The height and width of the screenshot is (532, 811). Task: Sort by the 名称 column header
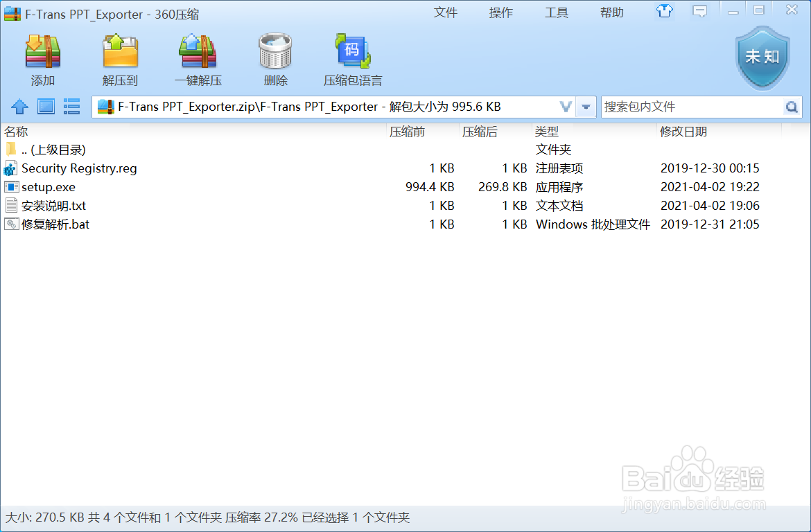click(16, 132)
